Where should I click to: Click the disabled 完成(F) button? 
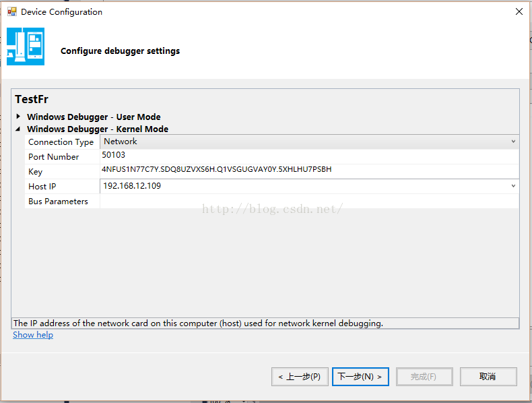[424, 377]
